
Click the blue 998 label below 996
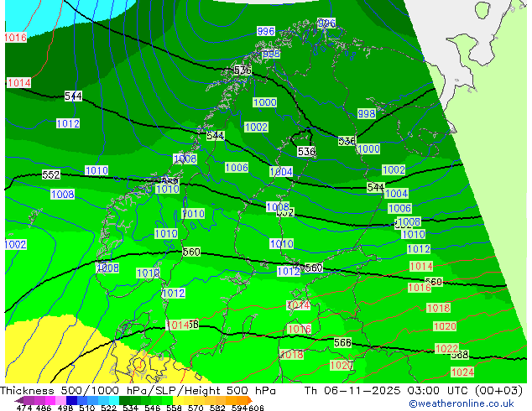[271, 54]
